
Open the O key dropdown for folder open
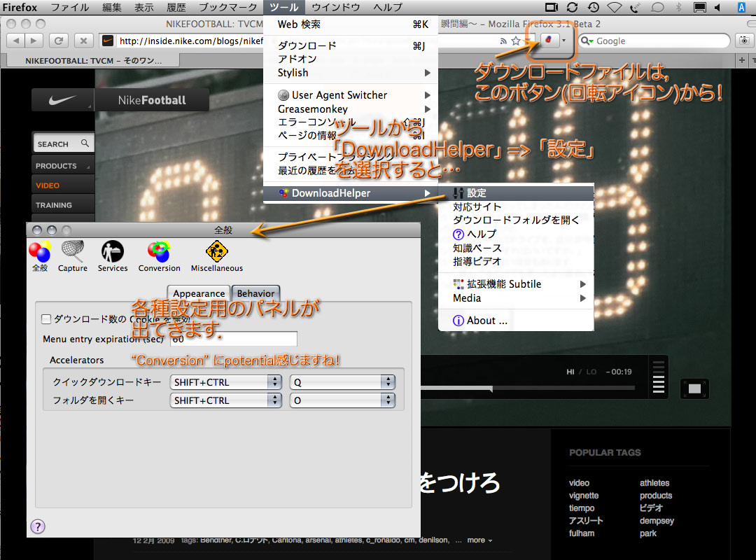342,400
